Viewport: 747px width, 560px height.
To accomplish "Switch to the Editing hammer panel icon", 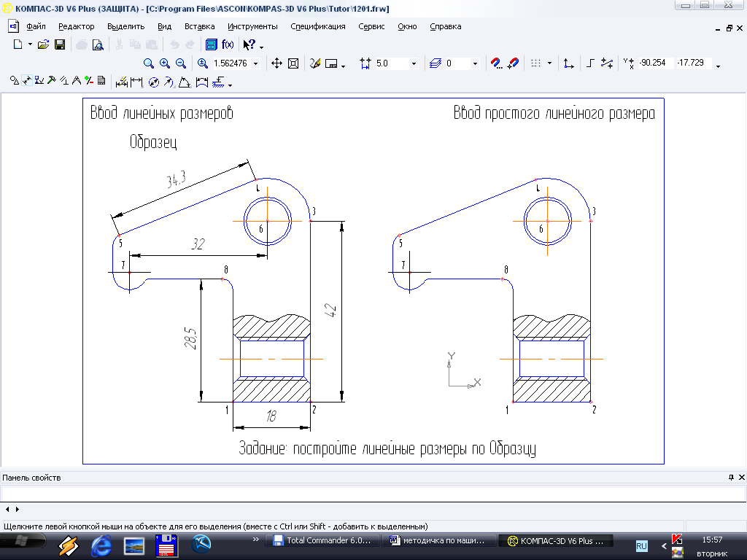I will tap(52, 80).
